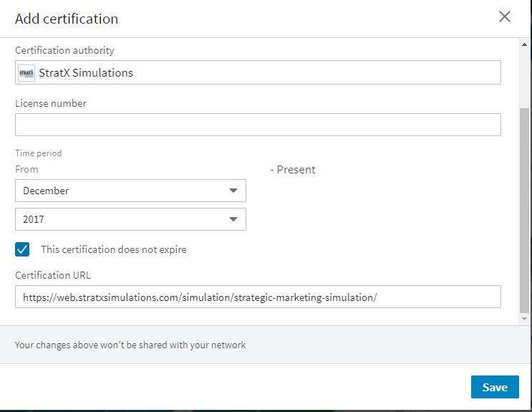Screen dimensions: 532x412
Task: Focus the empty License number field
Action: [258, 125]
